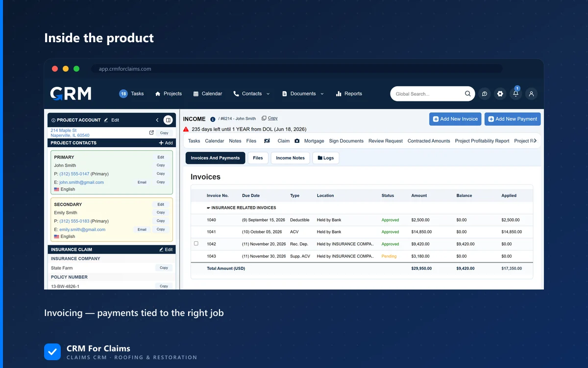Click the Project Account info icon

(x=53, y=120)
